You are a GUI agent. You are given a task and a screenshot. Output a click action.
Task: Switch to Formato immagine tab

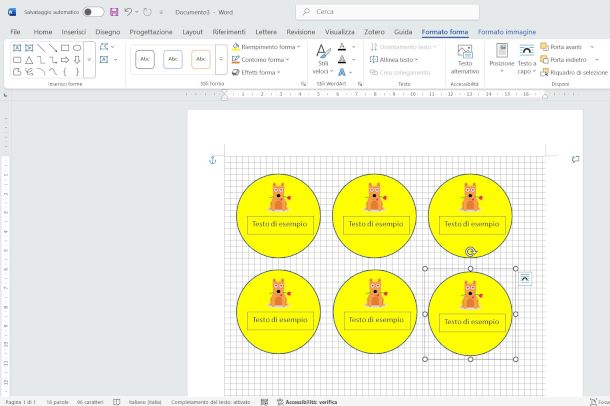coord(505,32)
